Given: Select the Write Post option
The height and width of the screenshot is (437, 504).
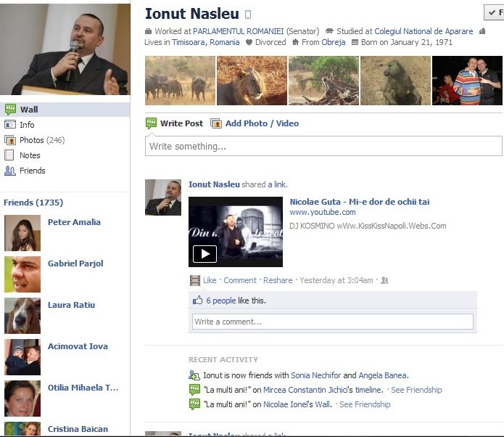Looking at the screenshot, I should pos(181,123).
